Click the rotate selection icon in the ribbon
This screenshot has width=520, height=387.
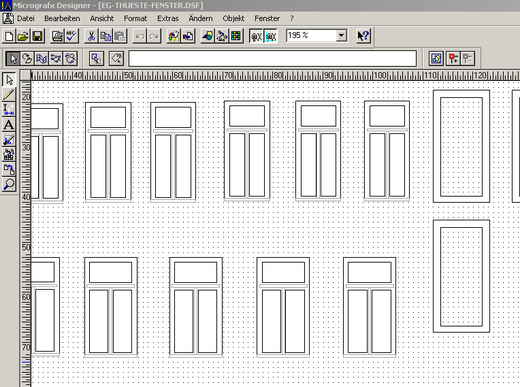tap(70, 59)
